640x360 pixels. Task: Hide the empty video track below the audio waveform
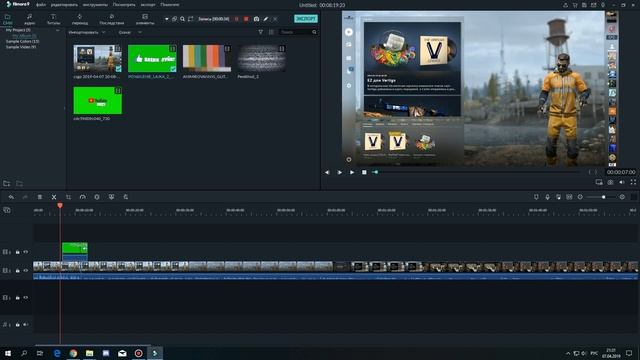coord(26,298)
